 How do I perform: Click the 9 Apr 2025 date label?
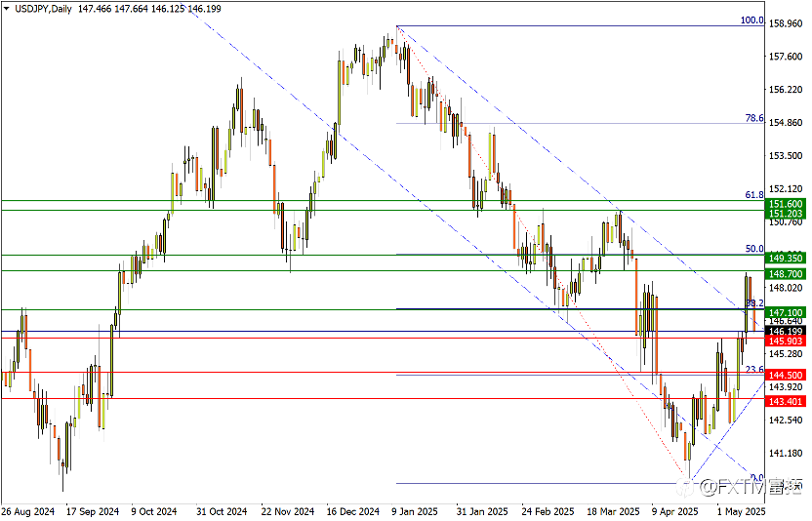click(x=674, y=511)
